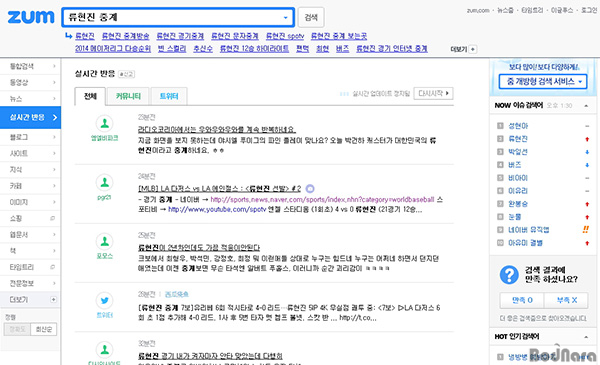This screenshot has width=600, height=365.
Task: Click the Twitter bird icon of the tweet result
Action: pyautogui.click(x=104, y=301)
